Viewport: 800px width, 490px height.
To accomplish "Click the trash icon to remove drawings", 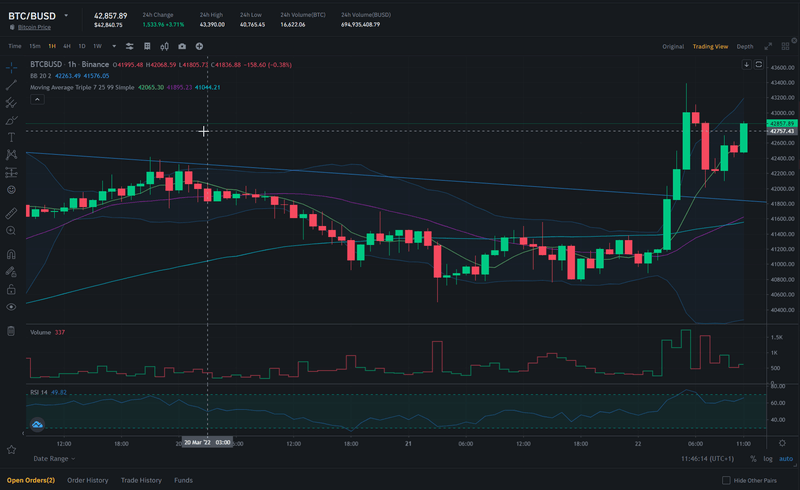I will (x=11, y=331).
